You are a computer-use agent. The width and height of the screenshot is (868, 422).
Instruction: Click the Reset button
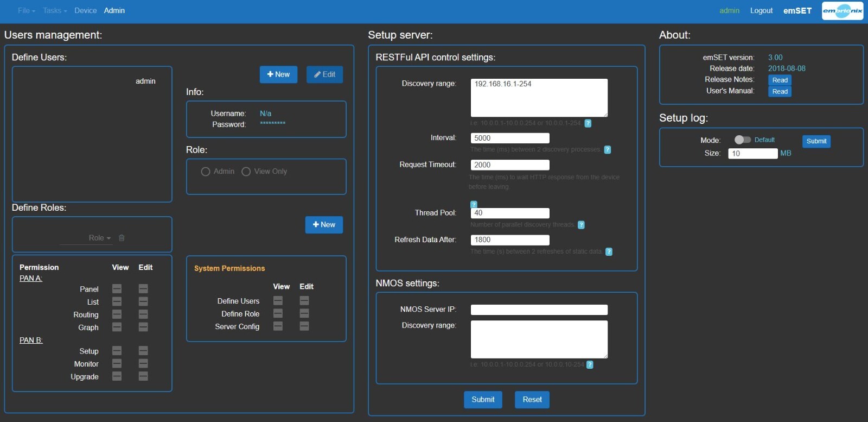pyautogui.click(x=532, y=400)
